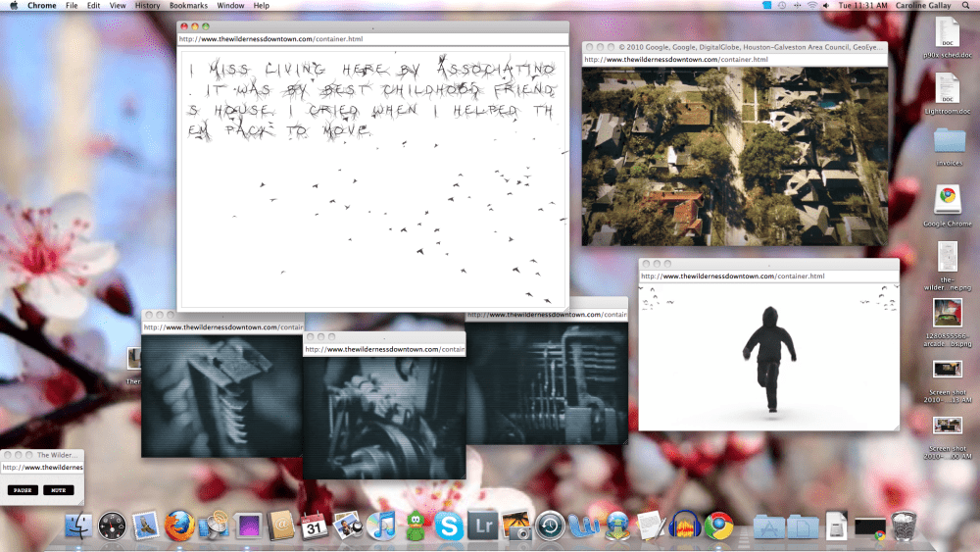
Task: Open the History menu
Action: 148,6
